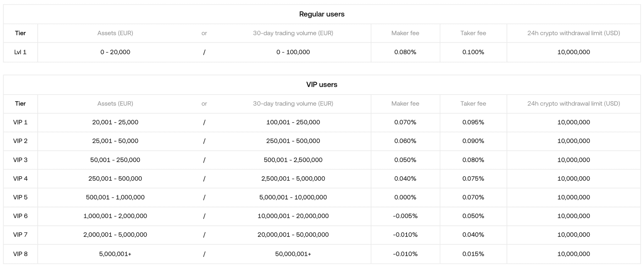Click Lvl 1 taker fee 0.100%
644x267 pixels.
(x=473, y=52)
